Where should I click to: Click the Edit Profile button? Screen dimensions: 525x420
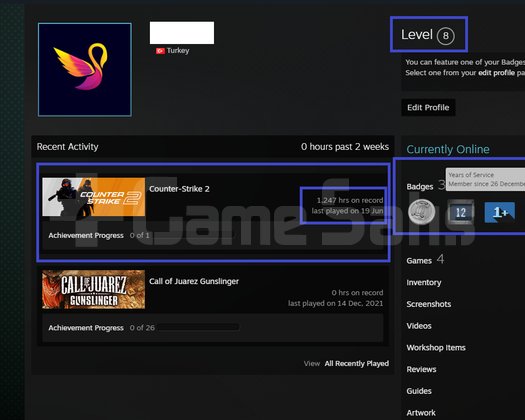(x=428, y=108)
